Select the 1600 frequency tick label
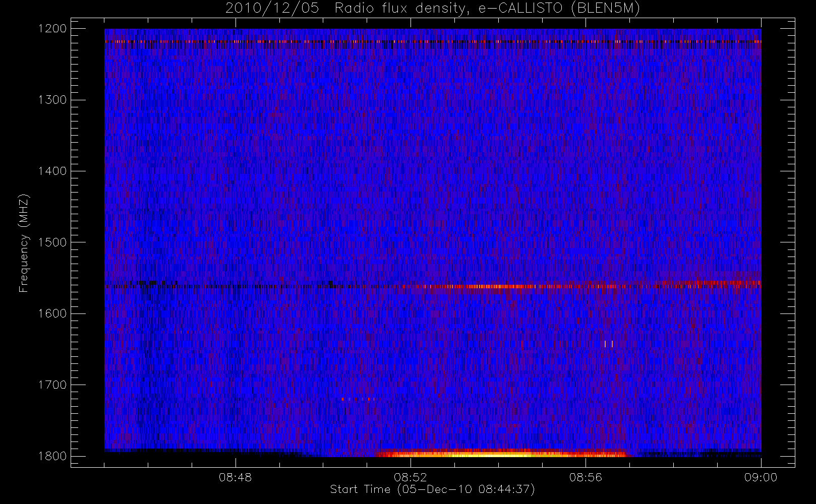The image size is (816, 504). pyautogui.click(x=52, y=313)
